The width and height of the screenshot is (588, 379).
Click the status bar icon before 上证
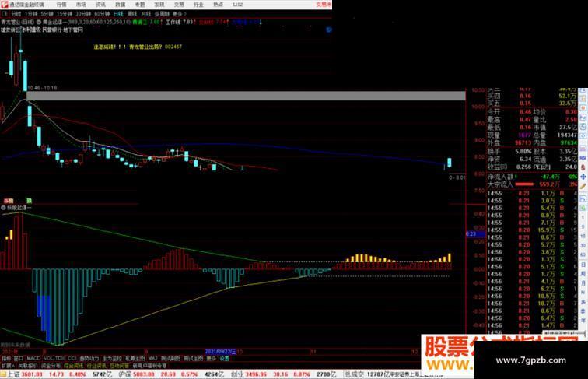coord(3,374)
